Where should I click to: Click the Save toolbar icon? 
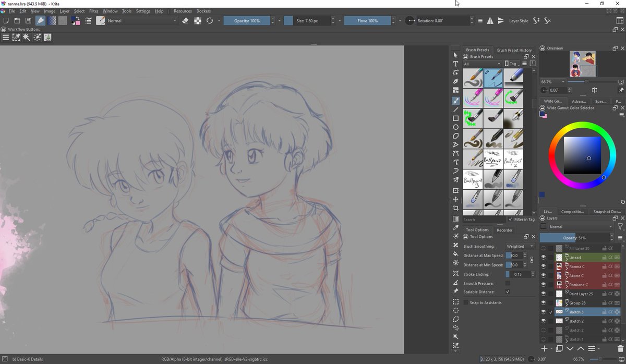pos(28,21)
